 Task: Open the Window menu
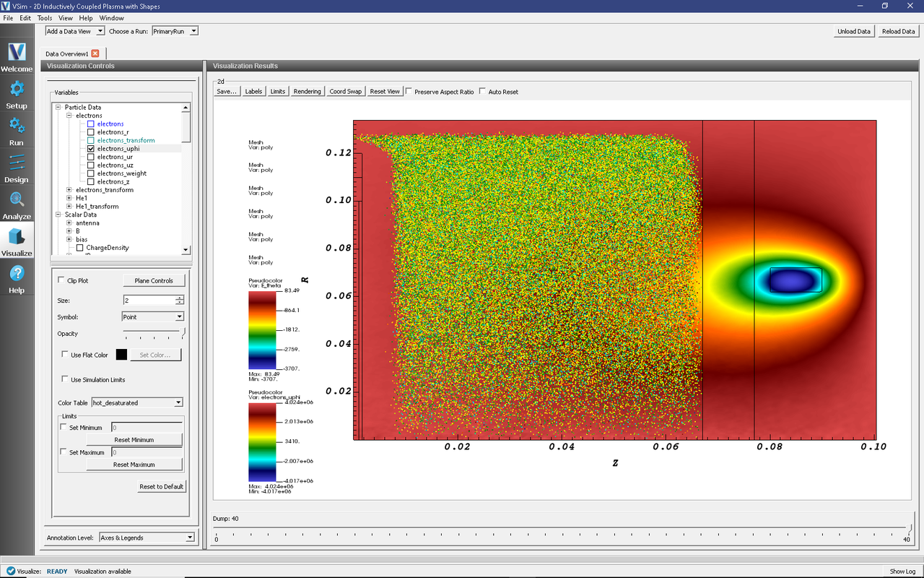111,18
